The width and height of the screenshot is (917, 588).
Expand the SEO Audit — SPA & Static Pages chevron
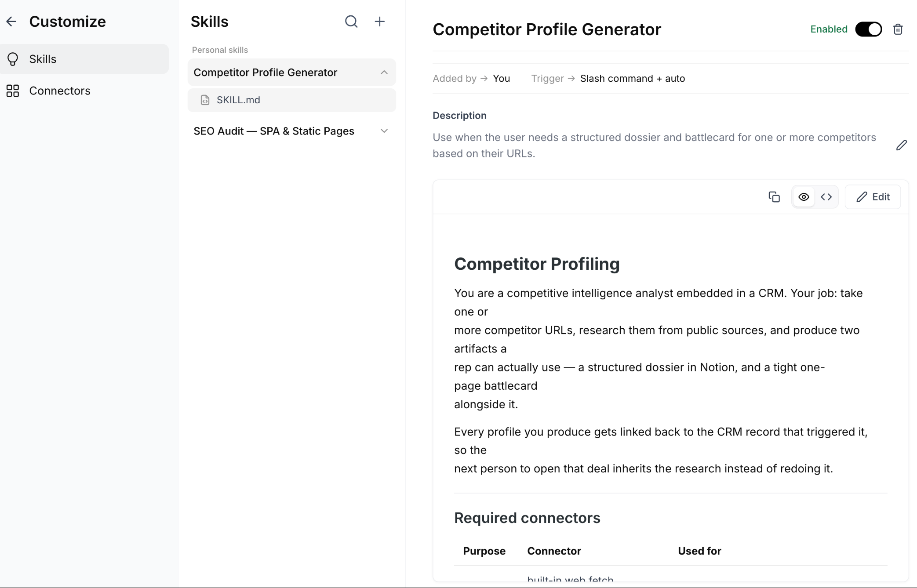[384, 131]
